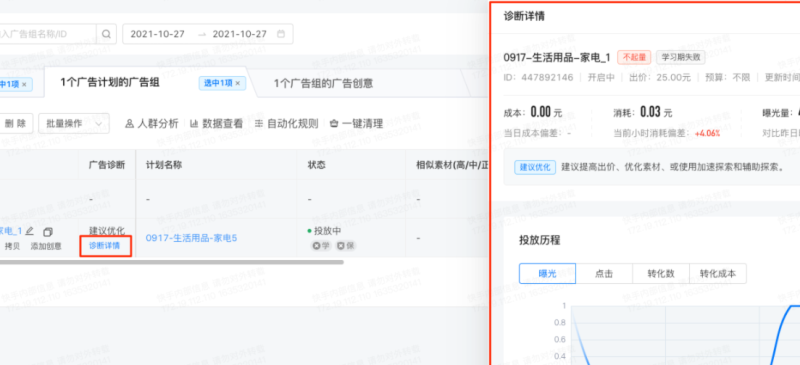The image size is (800, 365).
Task: Click 一键清理 one-click cleanup
Action: coord(357,124)
